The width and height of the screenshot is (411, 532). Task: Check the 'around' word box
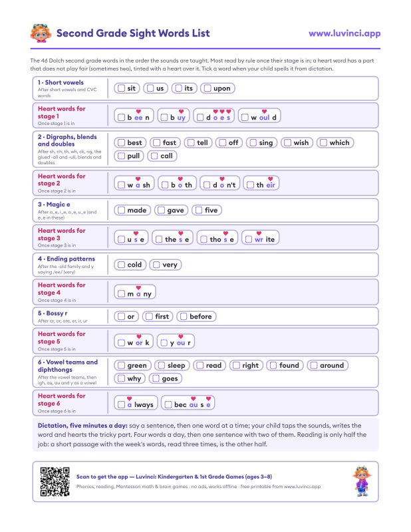pyautogui.click(x=314, y=365)
